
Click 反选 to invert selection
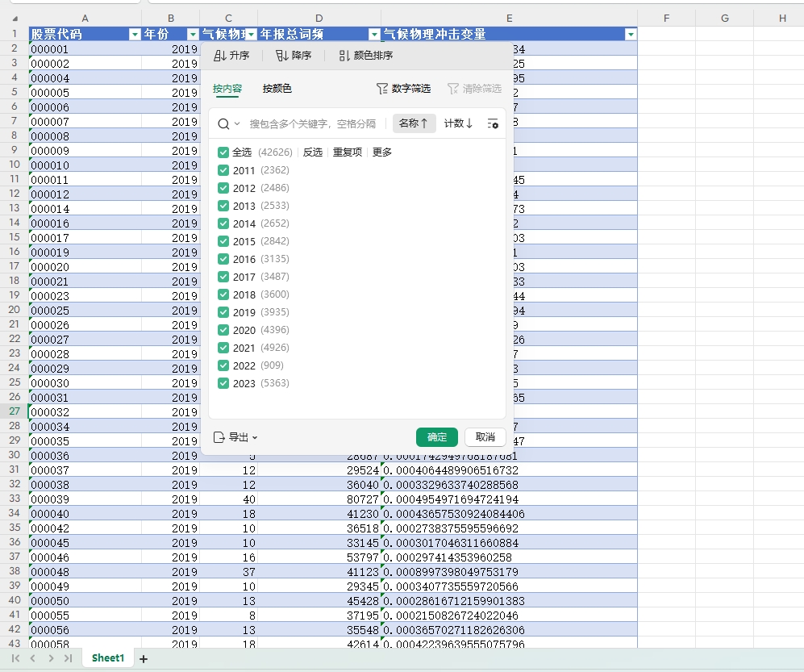click(x=313, y=152)
